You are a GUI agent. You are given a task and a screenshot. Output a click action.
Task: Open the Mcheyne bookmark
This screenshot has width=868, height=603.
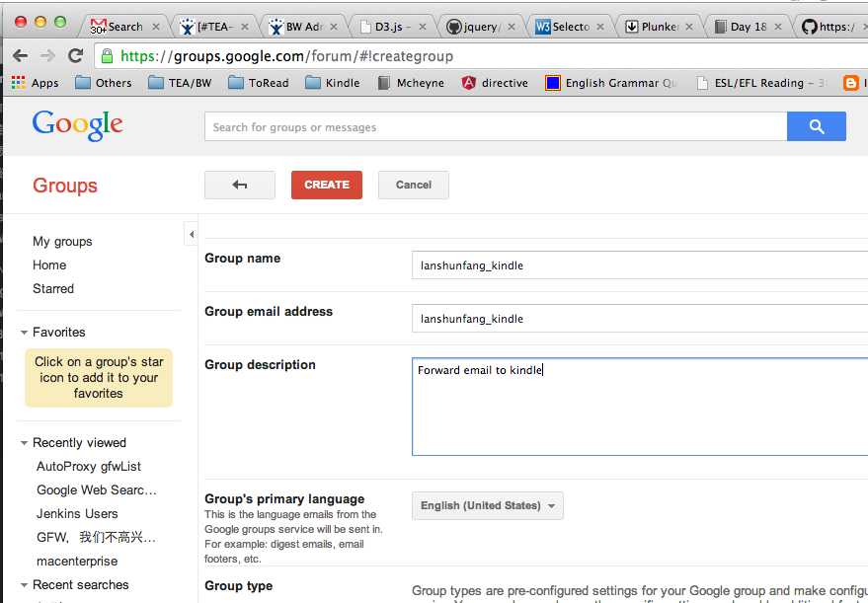(411, 83)
